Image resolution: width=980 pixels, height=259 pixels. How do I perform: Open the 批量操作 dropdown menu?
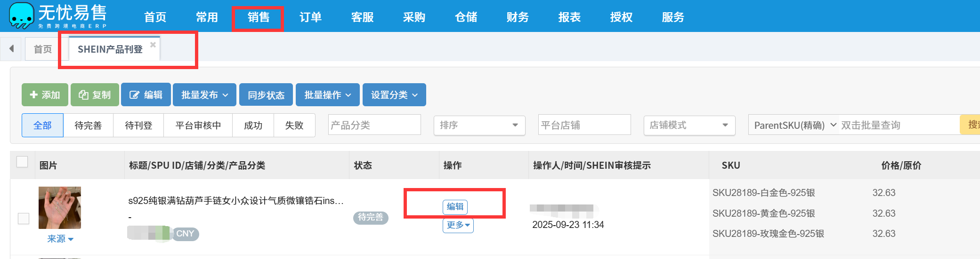pyautogui.click(x=327, y=95)
